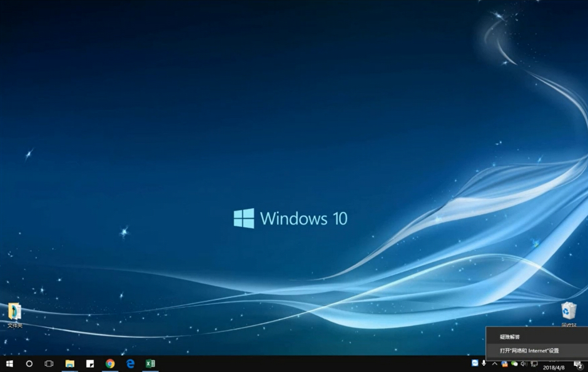
Task: Open Cortana search circle
Action: 29,364
